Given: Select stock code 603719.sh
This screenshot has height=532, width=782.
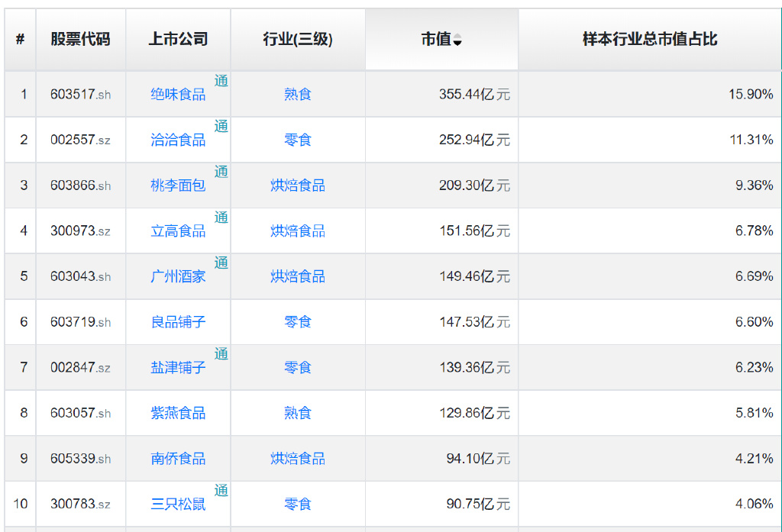Looking at the screenshot, I should (x=80, y=322).
